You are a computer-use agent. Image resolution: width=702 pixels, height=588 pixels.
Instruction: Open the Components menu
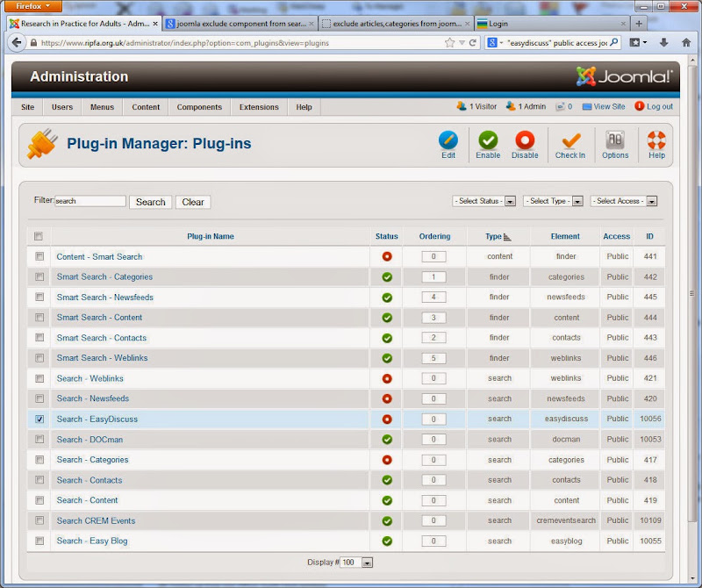199,107
